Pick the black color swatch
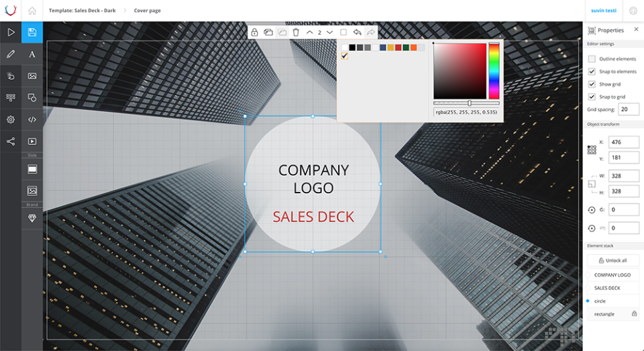The height and width of the screenshot is (351, 644). 352,48
